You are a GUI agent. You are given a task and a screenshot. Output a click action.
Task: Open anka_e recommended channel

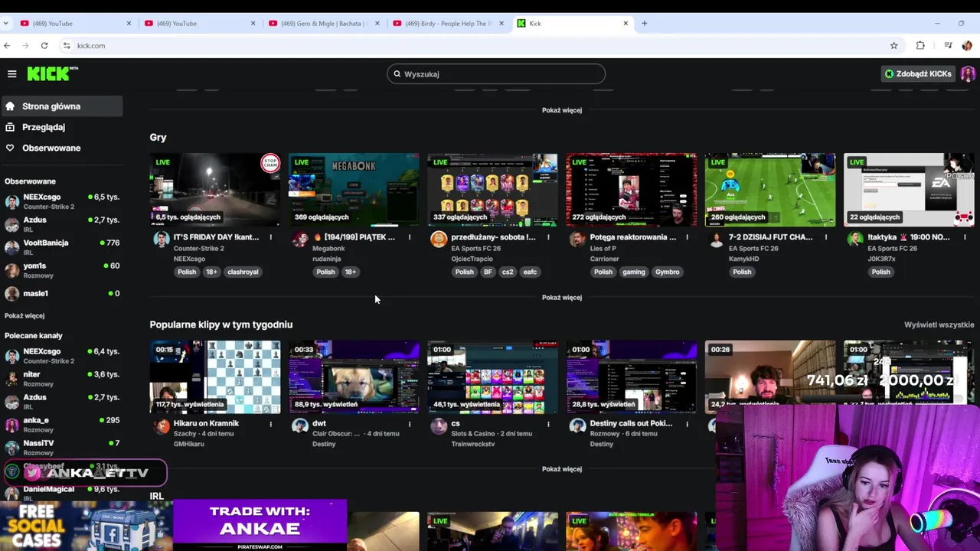pos(61,425)
